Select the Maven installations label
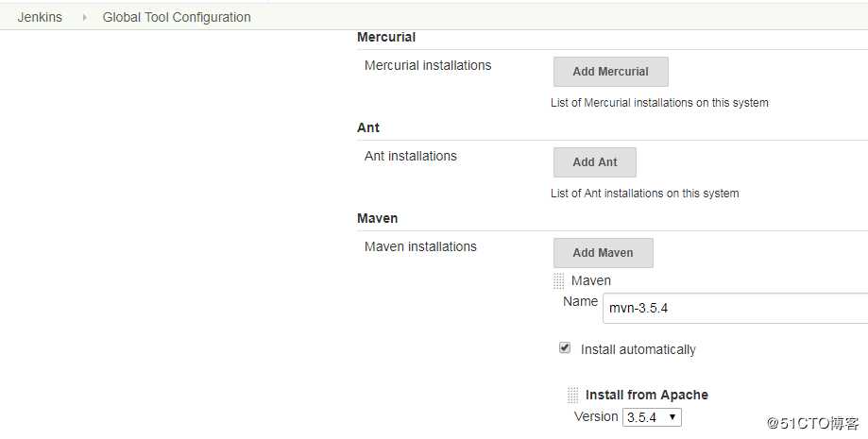 (x=420, y=246)
